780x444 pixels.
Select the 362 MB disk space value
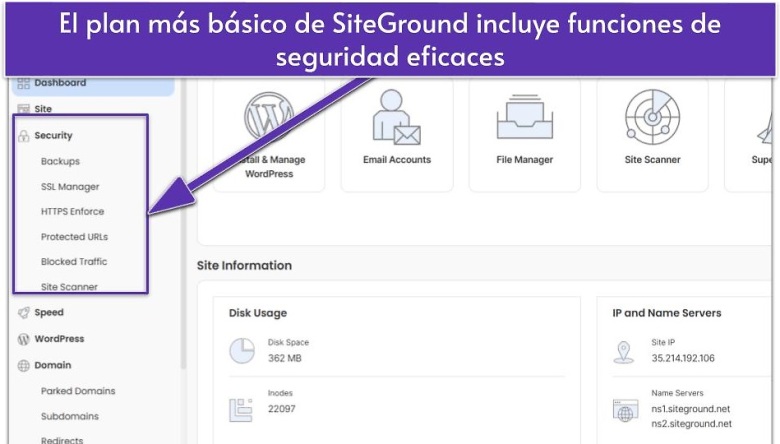coord(285,358)
